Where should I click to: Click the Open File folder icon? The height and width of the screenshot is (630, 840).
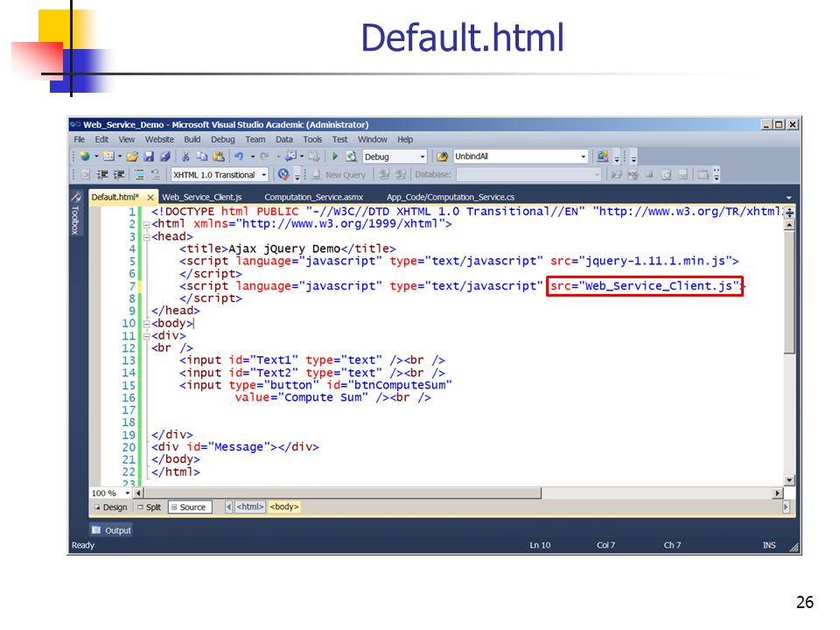pyautogui.click(x=132, y=157)
